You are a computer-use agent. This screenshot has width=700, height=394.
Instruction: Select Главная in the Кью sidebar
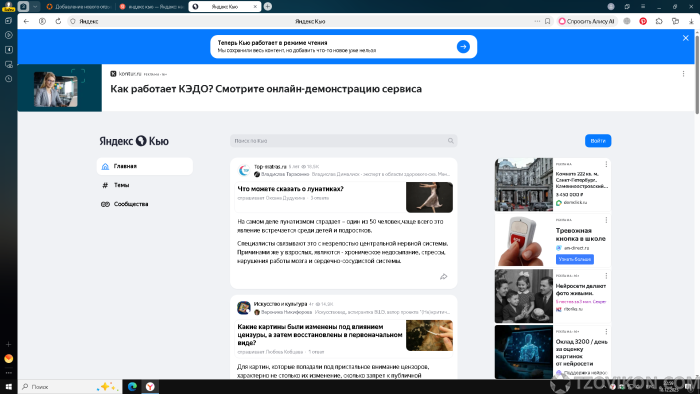145,166
